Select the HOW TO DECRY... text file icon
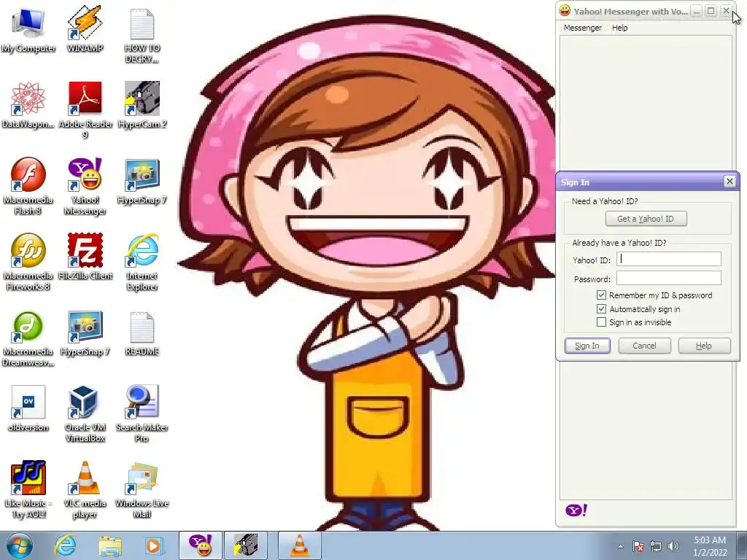 click(x=142, y=36)
